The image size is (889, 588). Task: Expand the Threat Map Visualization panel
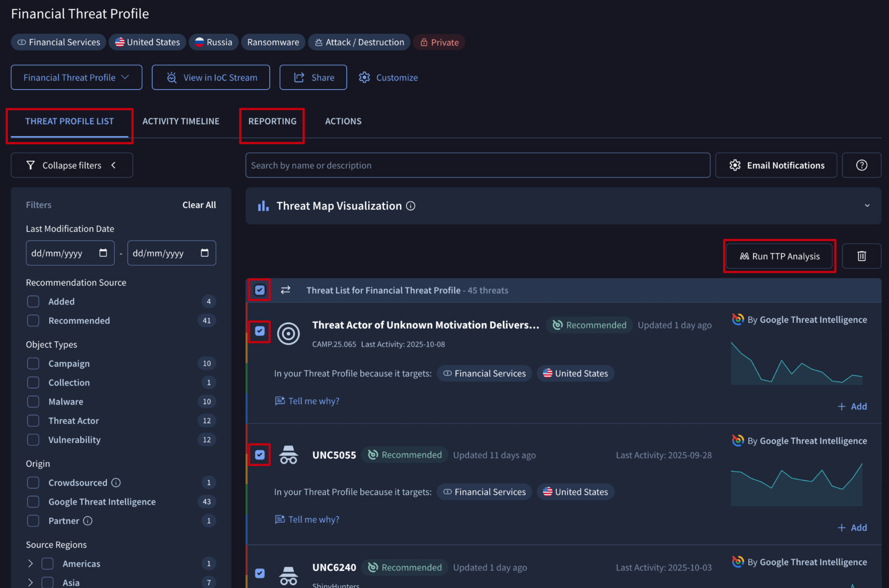click(x=867, y=206)
